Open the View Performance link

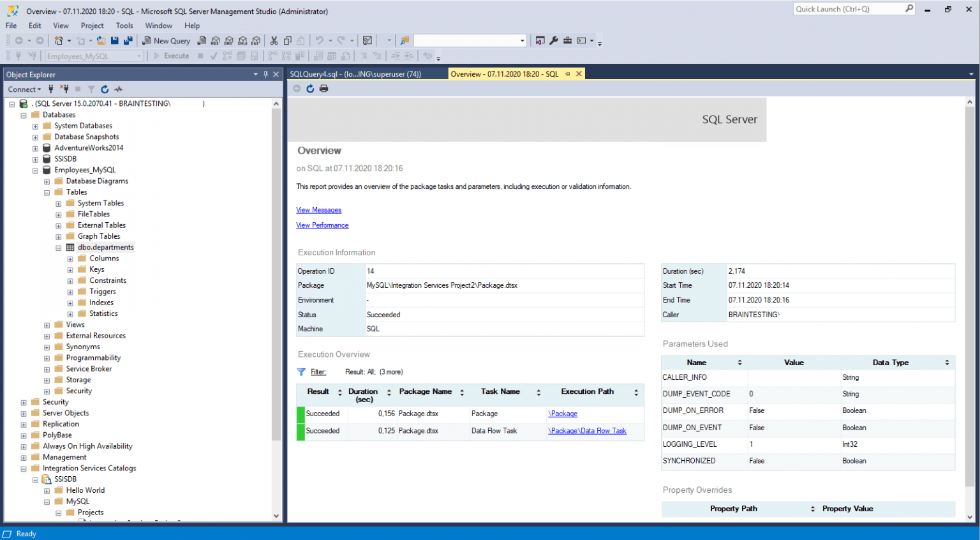tap(322, 225)
